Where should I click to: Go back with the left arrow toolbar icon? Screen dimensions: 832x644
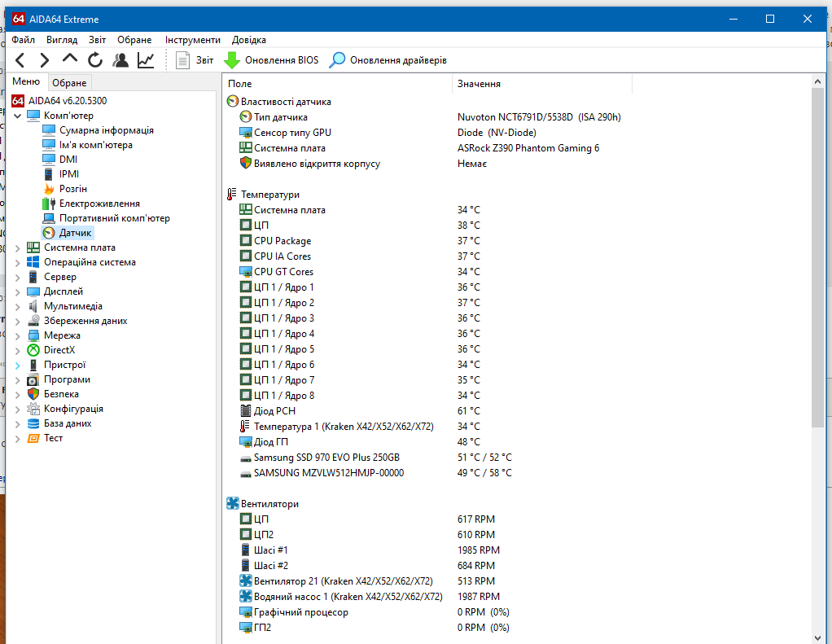[x=20, y=60]
